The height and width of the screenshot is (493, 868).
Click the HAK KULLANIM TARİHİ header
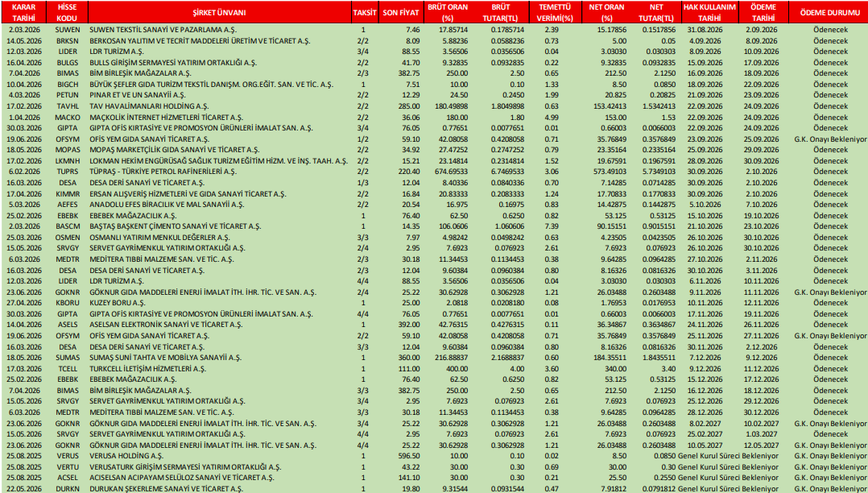click(709, 13)
